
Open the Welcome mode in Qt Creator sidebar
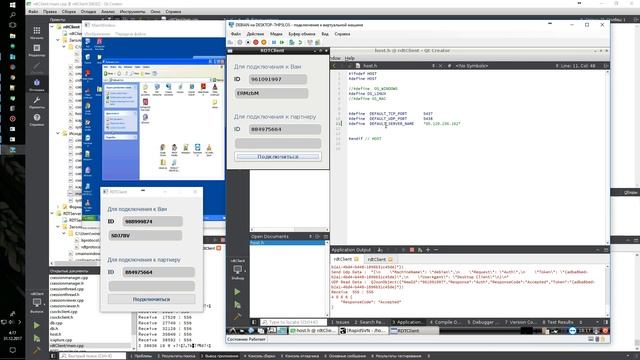coord(37,33)
